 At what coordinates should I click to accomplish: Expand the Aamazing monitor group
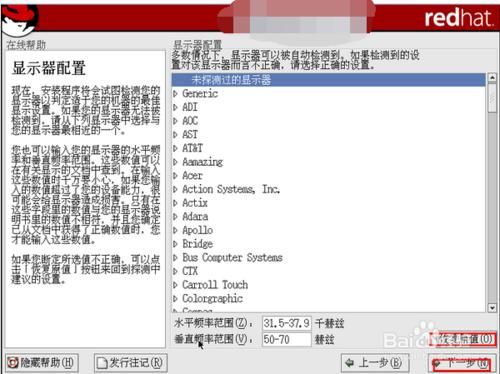point(176,162)
